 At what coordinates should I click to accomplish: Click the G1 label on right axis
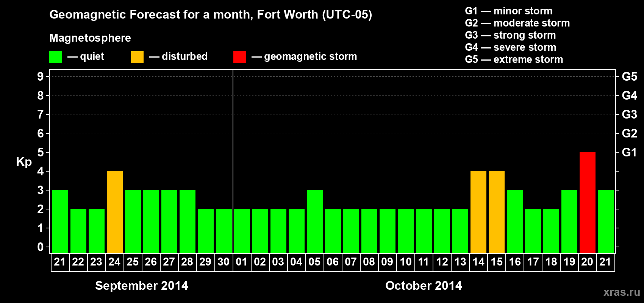[629, 152]
